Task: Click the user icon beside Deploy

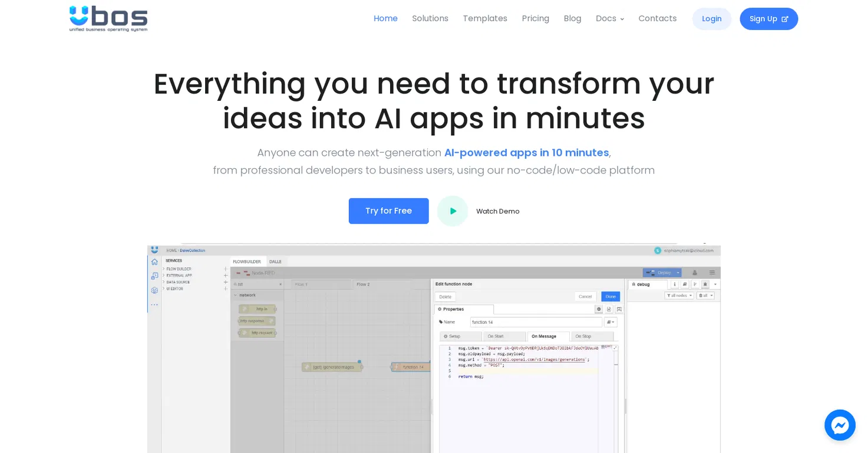Action: [x=695, y=273]
